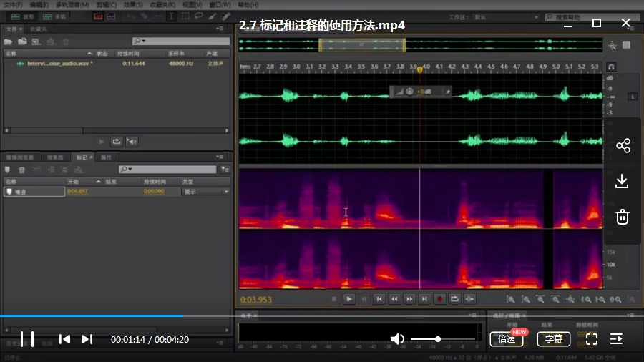Switch to the 效果组 tab

pos(54,157)
